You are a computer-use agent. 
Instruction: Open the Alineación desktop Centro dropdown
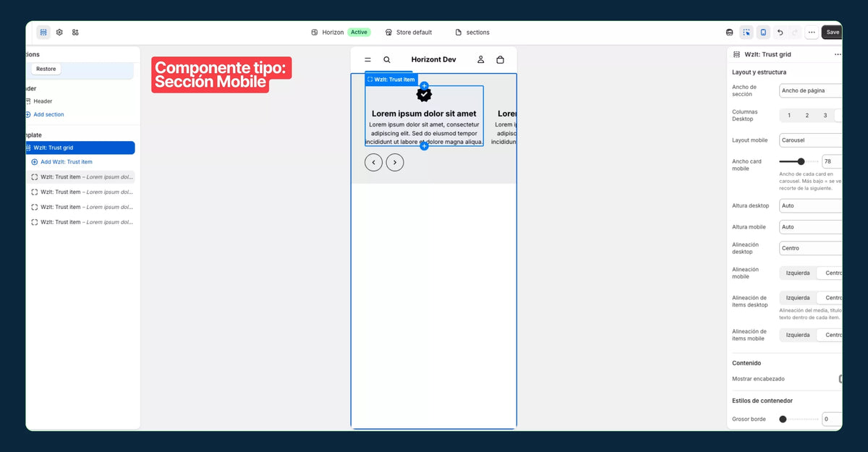811,248
